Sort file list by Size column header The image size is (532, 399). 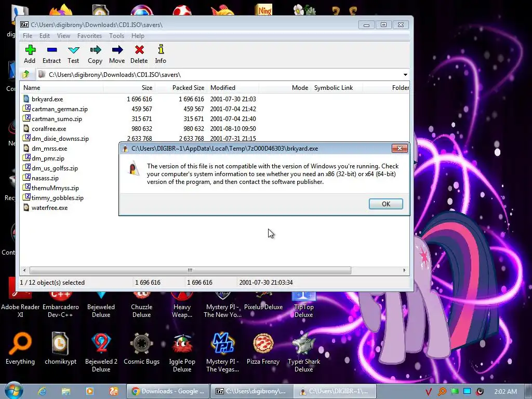[x=129, y=87]
